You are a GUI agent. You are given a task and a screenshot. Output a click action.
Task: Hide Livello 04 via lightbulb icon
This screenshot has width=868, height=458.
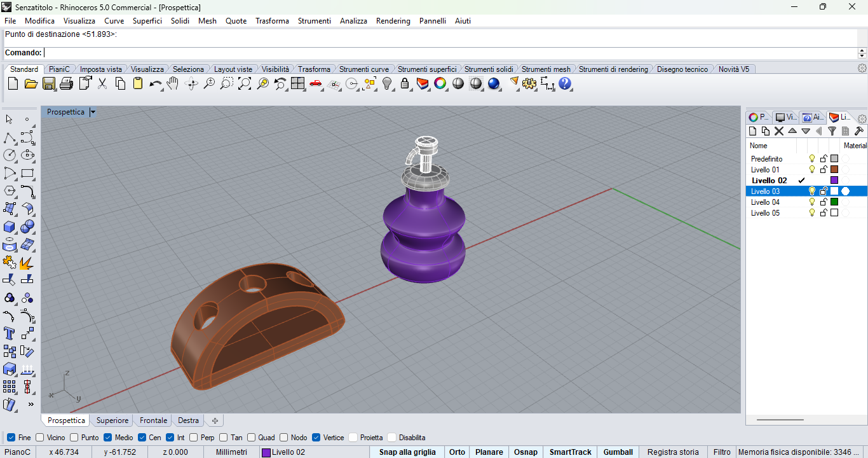tap(811, 202)
